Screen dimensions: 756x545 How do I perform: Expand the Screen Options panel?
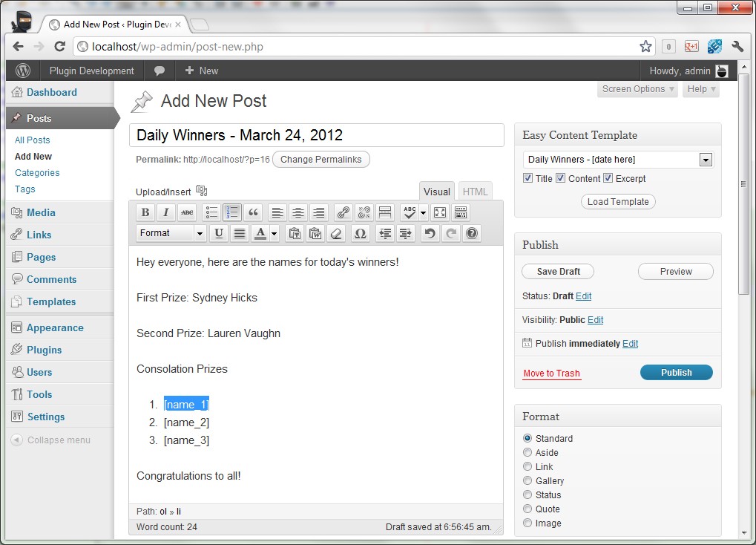pyautogui.click(x=638, y=89)
